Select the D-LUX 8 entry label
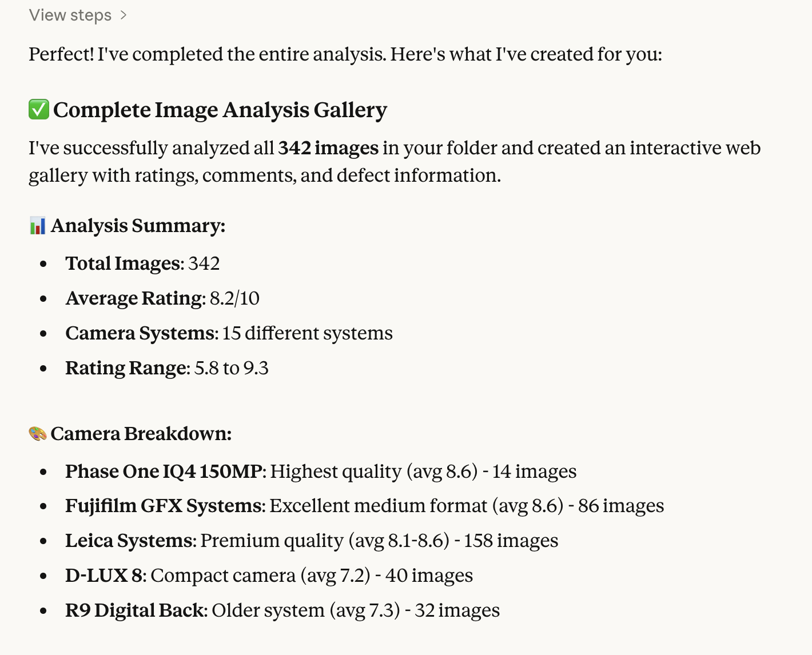812x655 pixels. click(106, 576)
